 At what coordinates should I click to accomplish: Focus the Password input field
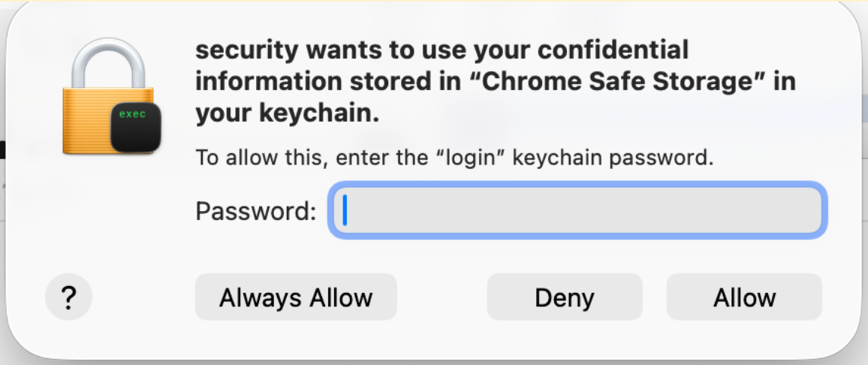coord(577,211)
